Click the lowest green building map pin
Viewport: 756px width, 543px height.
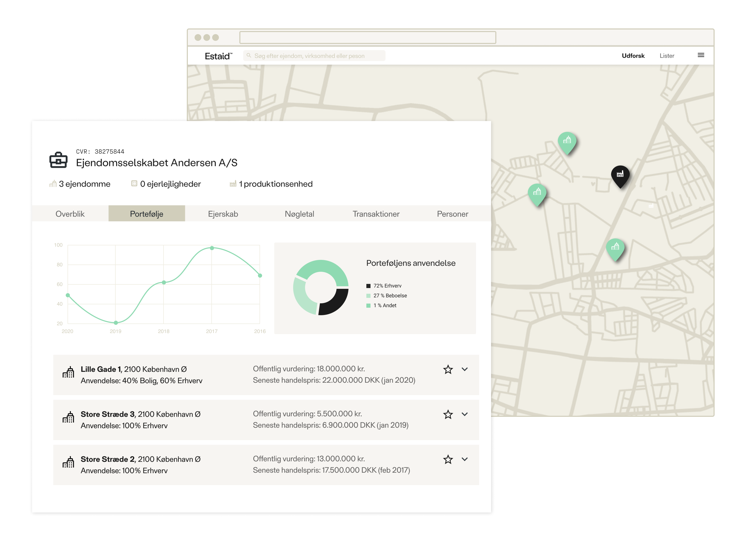pyautogui.click(x=615, y=247)
